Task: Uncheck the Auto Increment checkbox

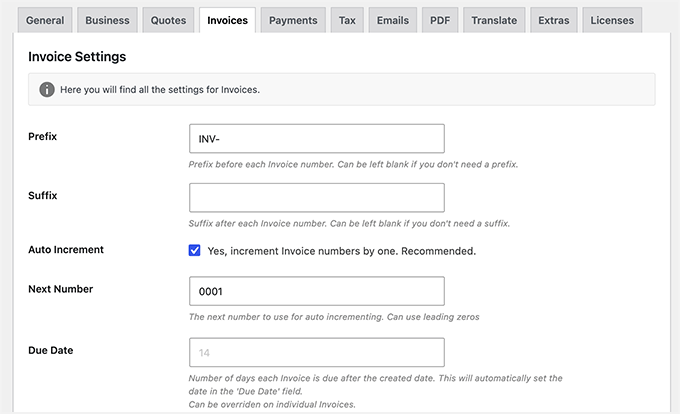Action: click(x=194, y=251)
